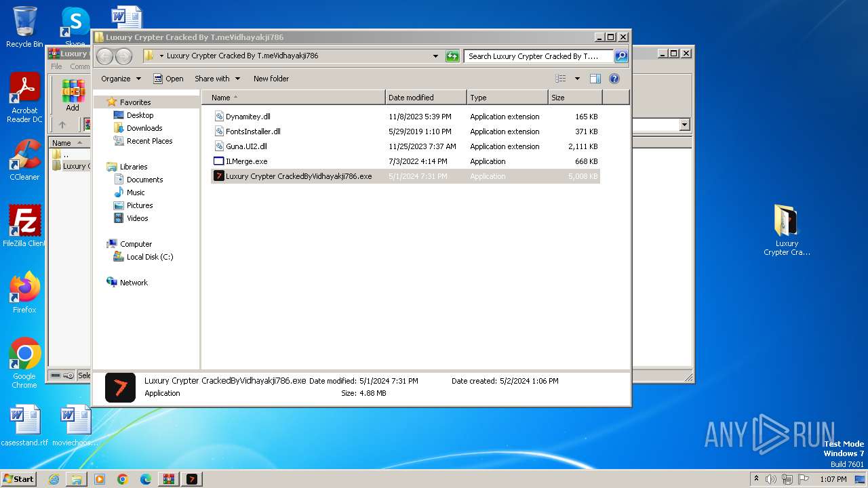
Task: Open Recycle Bin on the desktop
Action: (24, 27)
